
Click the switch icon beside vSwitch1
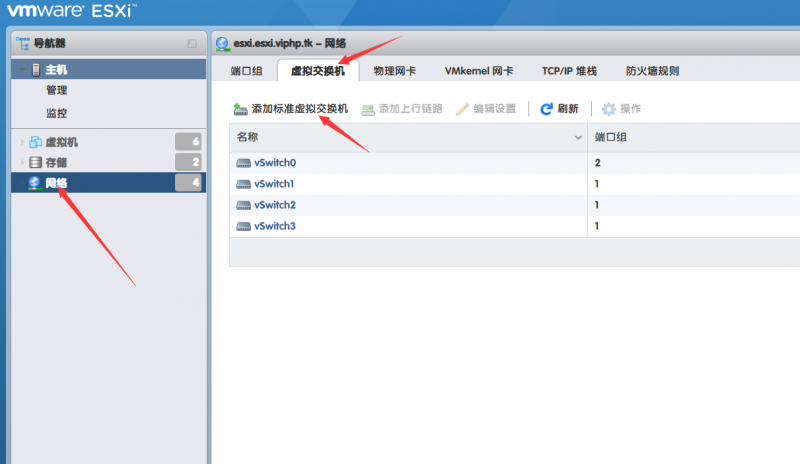point(243,184)
